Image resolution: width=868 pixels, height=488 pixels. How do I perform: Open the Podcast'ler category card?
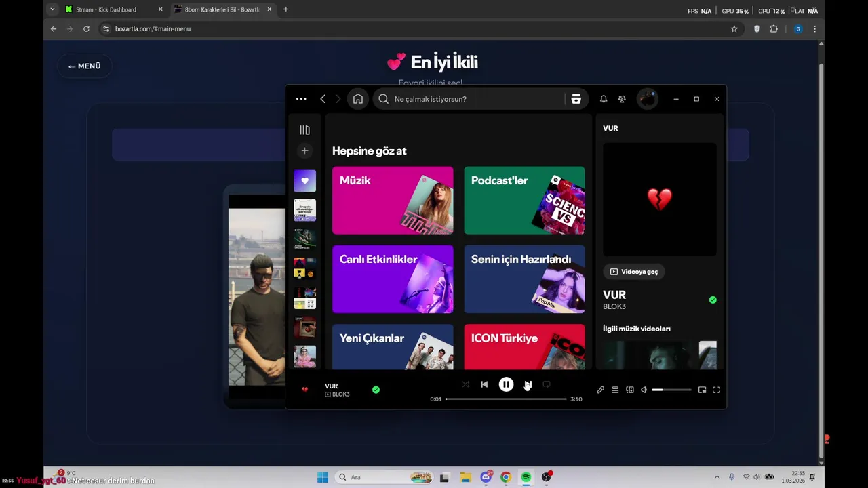(524, 201)
